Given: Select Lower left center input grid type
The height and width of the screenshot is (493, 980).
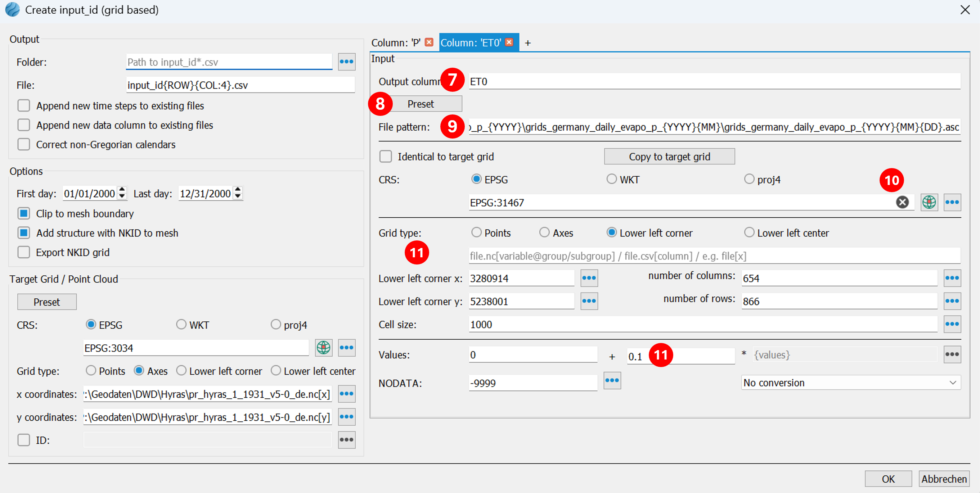Looking at the screenshot, I should tap(749, 232).
